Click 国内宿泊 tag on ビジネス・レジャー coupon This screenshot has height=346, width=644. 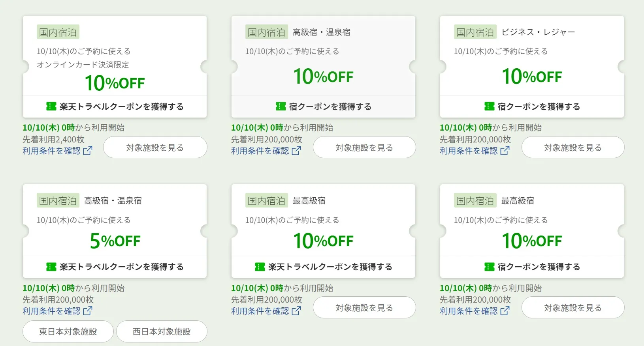[475, 32]
